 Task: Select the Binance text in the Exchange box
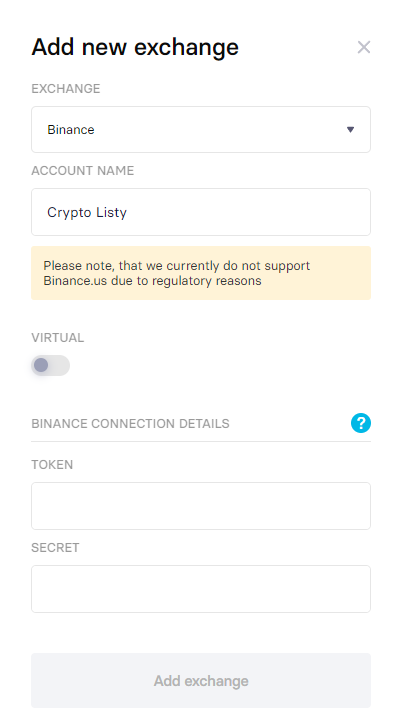pyautogui.click(x=71, y=130)
